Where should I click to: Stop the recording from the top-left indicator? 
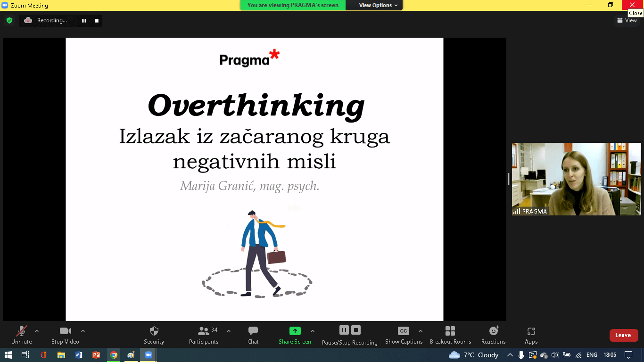click(96, 20)
